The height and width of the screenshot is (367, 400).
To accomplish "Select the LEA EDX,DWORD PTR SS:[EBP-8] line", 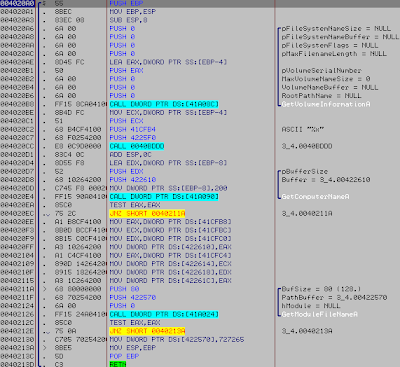I will click(168, 163).
